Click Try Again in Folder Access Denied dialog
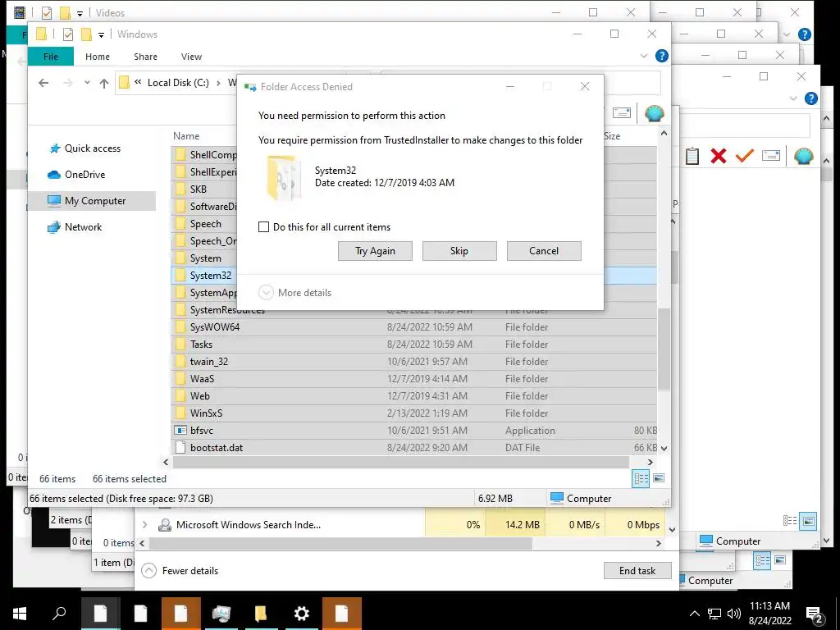The height and width of the screenshot is (630, 840). (375, 251)
